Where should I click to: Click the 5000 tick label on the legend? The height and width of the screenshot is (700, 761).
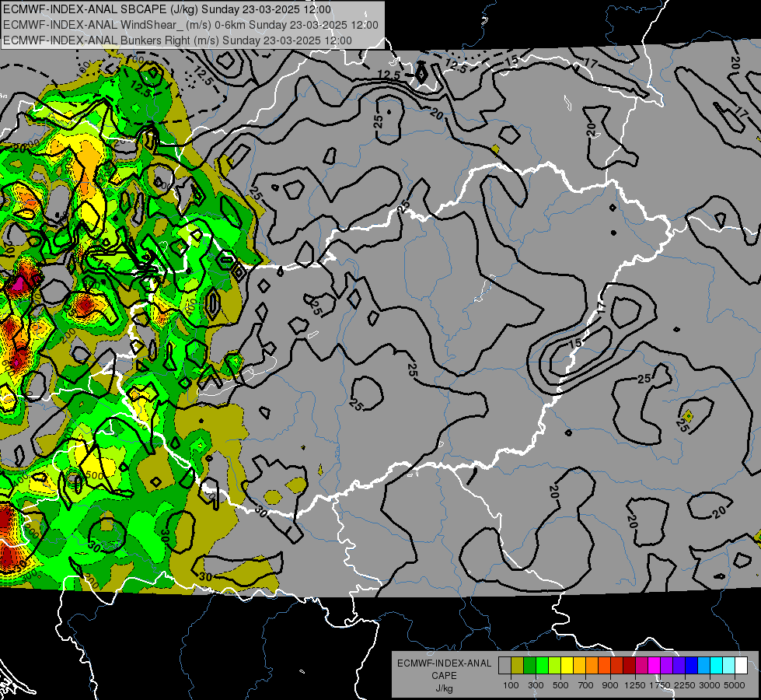click(735, 685)
